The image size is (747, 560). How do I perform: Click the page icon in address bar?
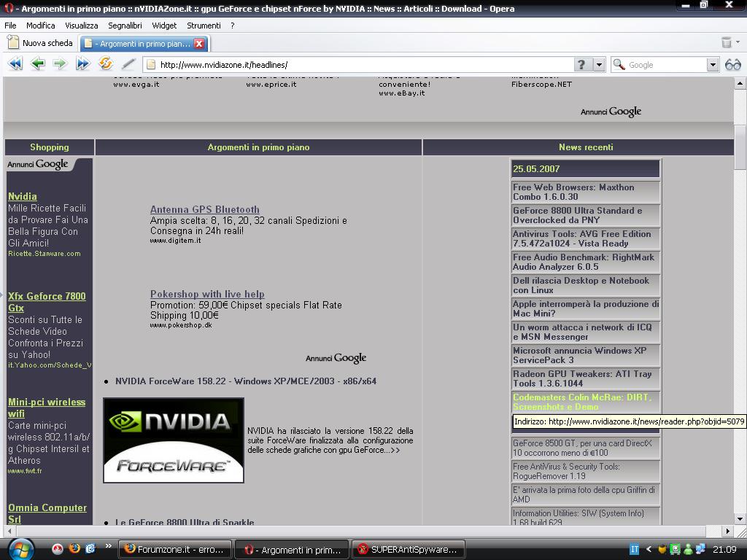151,64
